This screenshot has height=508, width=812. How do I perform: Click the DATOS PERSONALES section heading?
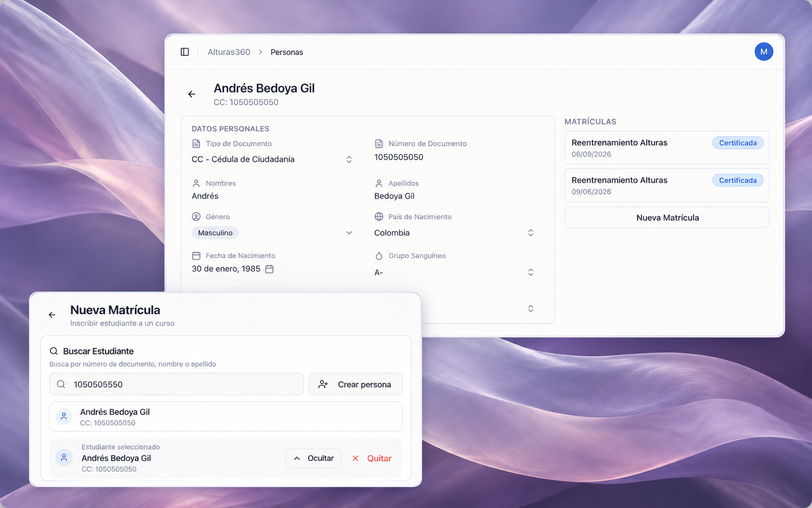230,129
